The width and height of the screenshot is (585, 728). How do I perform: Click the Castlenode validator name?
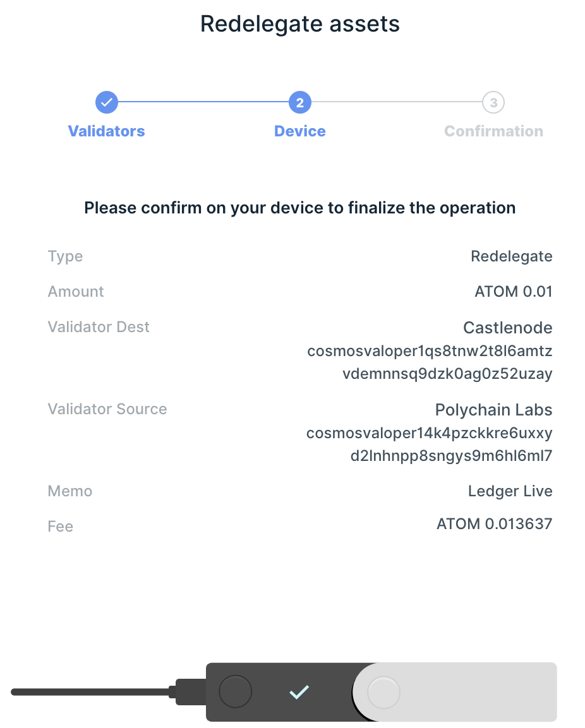point(507,328)
